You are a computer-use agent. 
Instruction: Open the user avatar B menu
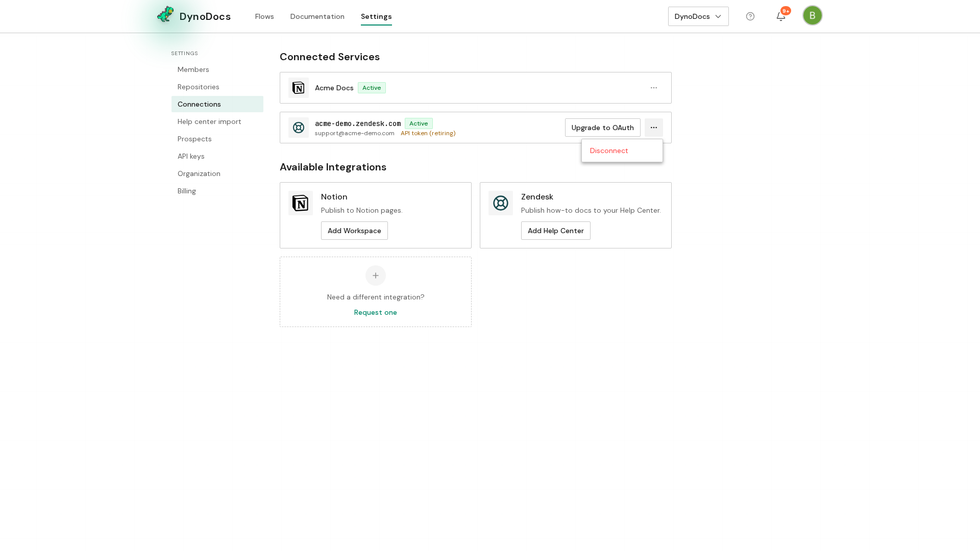(813, 15)
